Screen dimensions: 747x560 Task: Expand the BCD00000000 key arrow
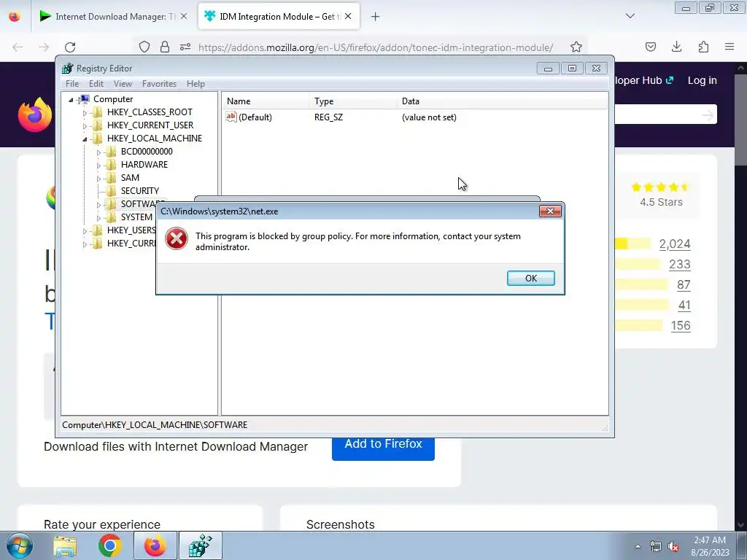click(98, 152)
